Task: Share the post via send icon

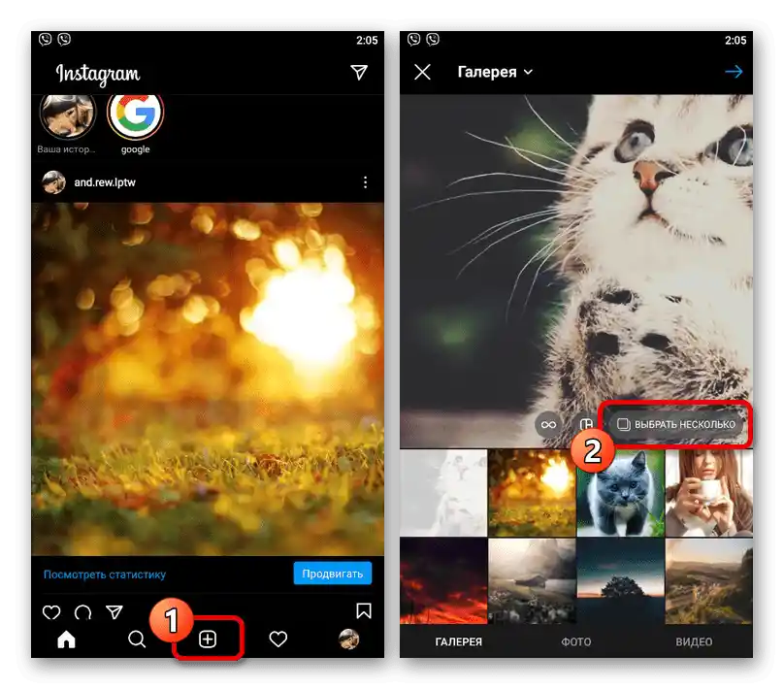Action: click(114, 612)
